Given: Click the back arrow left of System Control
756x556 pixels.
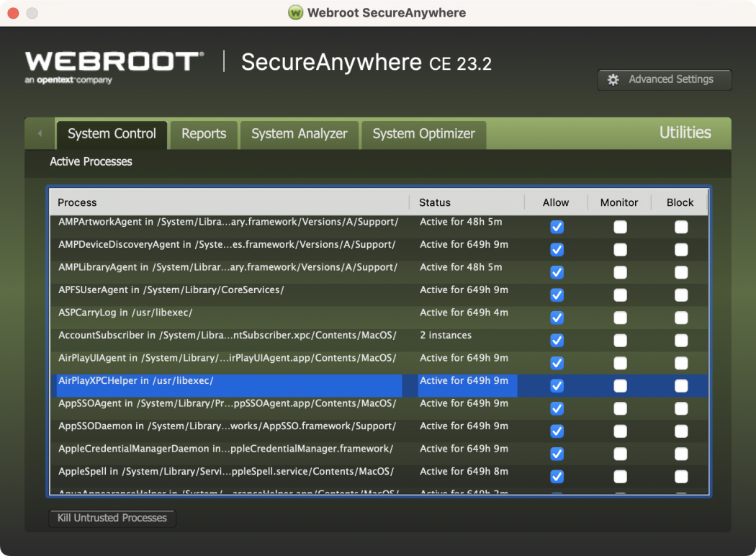Looking at the screenshot, I should [x=40, y=133].
